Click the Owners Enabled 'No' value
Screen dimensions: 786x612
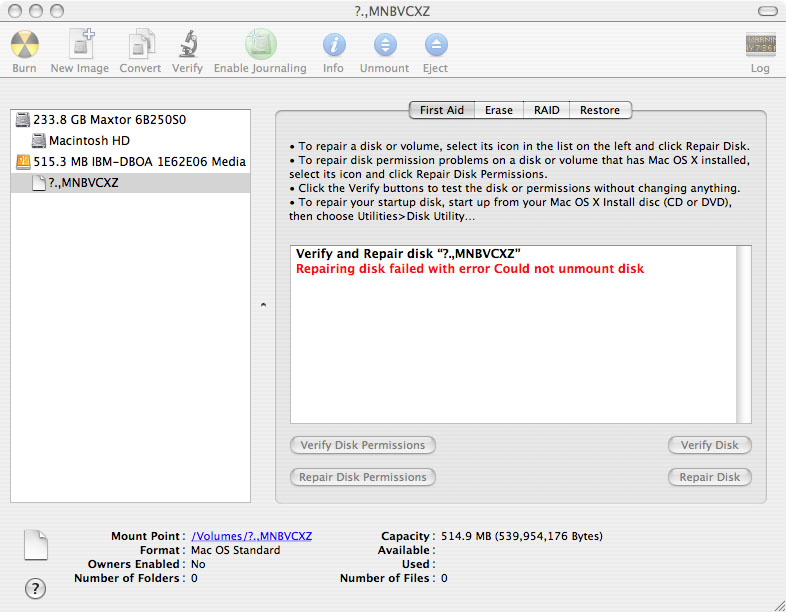click(198, 564)
